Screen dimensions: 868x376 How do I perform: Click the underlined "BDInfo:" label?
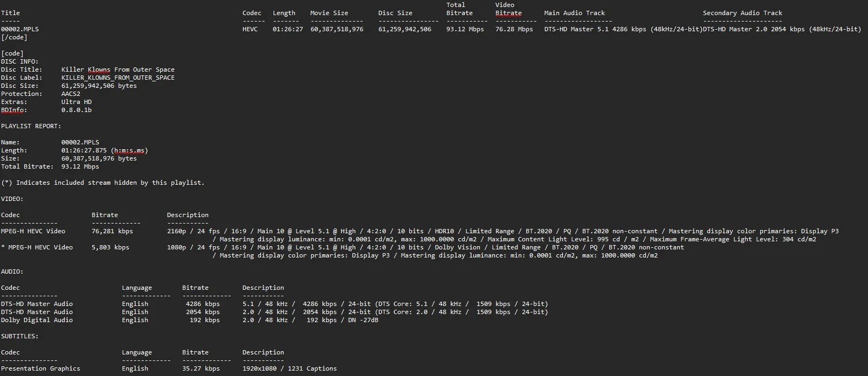tap(13, 110)
